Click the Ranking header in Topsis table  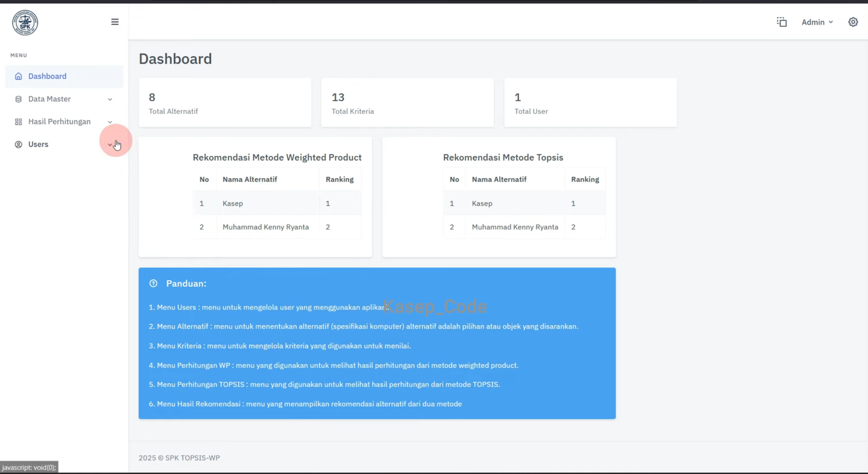[x=585, y=179]
